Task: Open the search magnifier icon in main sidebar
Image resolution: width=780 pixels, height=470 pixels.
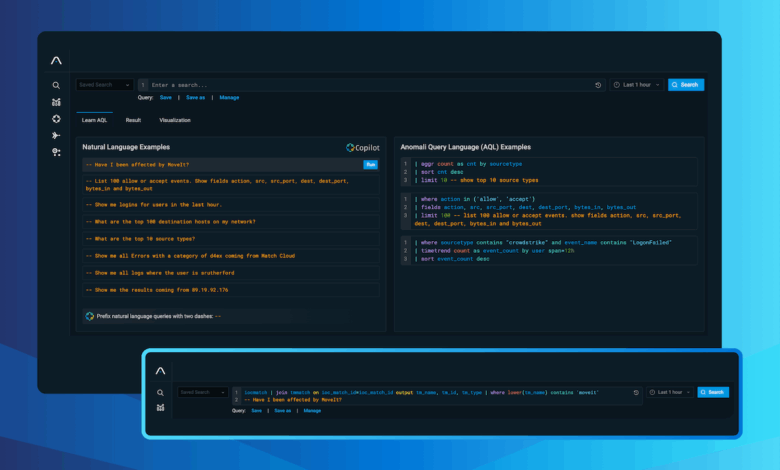Action: [56, 85]
